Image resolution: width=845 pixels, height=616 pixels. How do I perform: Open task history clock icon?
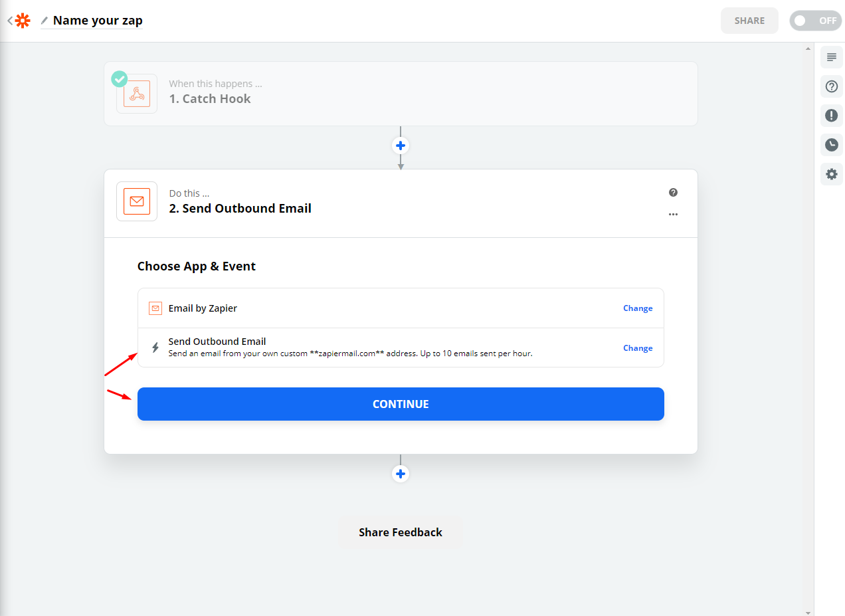[831, 145]
